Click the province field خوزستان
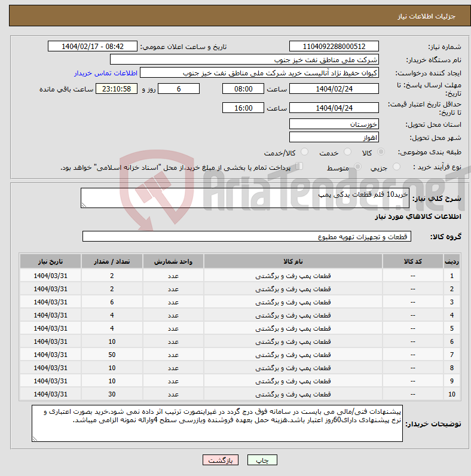The width and height of the screenshot is (471, 476). [334, 124]
